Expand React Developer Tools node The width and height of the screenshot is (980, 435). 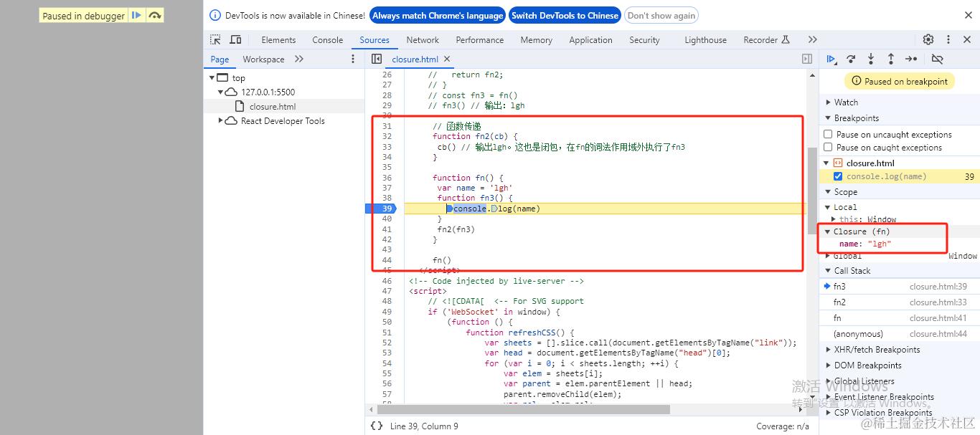(x=221, y=120)
